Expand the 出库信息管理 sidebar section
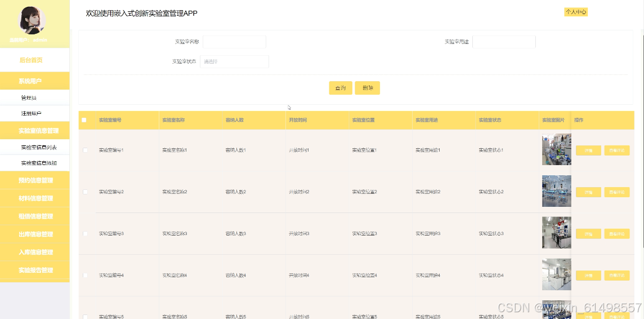644x319 pixels. point(35,234)
